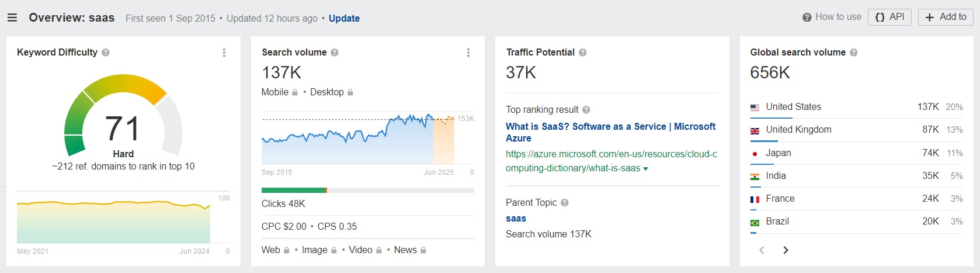Click Global search volume help icon
Screen dimensions: 980x273
point(853,53)
